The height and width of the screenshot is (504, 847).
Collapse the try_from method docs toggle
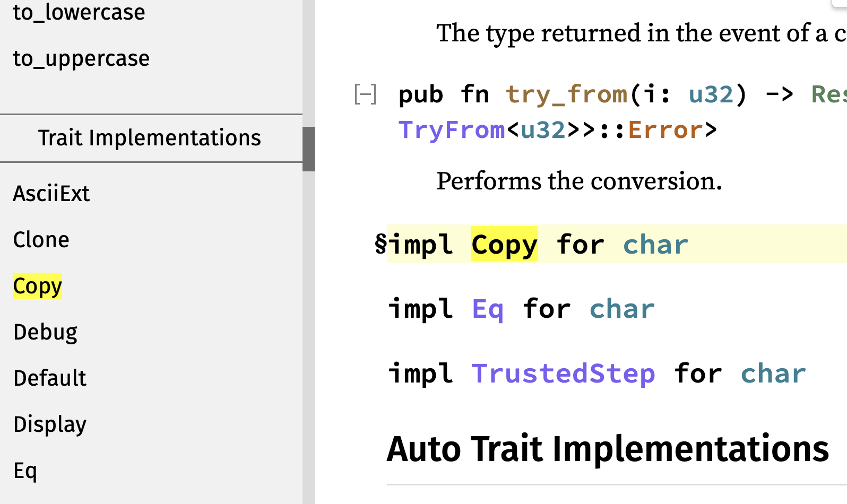pos(365,95)
